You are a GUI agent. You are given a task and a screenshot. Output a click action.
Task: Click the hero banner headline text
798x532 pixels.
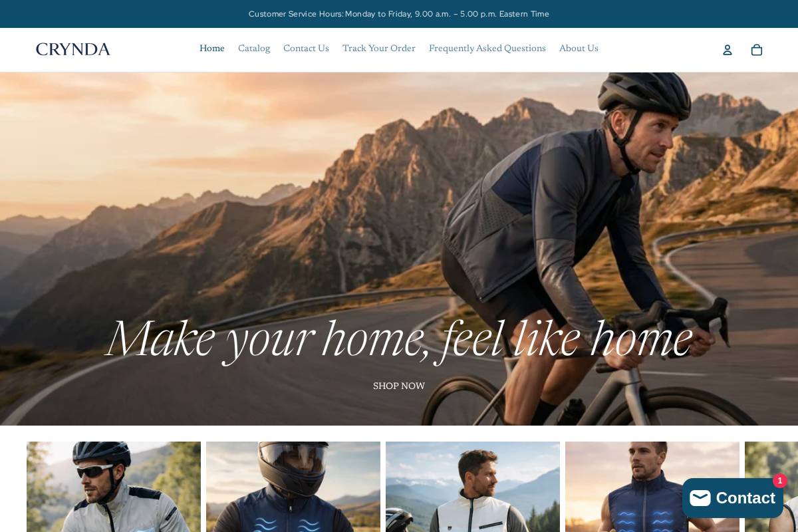pyautogui.click(x=399, y=340)
